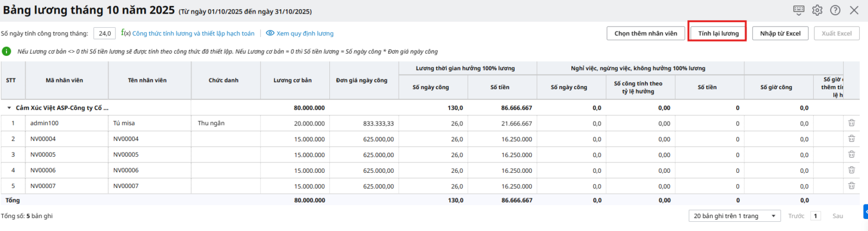
Task: Open the keyboard shortcuts icon
Action: pyautogui.click(x=799, y=10)
